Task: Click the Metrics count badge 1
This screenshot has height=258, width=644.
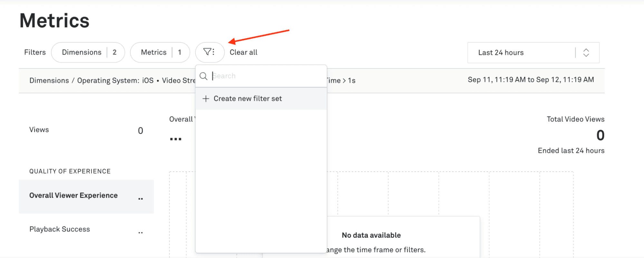Action: point(179,52)
